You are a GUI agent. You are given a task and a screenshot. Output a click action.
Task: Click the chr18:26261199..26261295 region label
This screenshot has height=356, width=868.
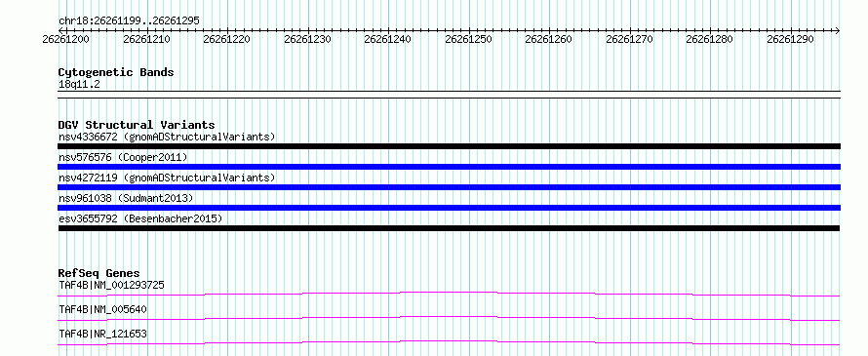(129, 21)
